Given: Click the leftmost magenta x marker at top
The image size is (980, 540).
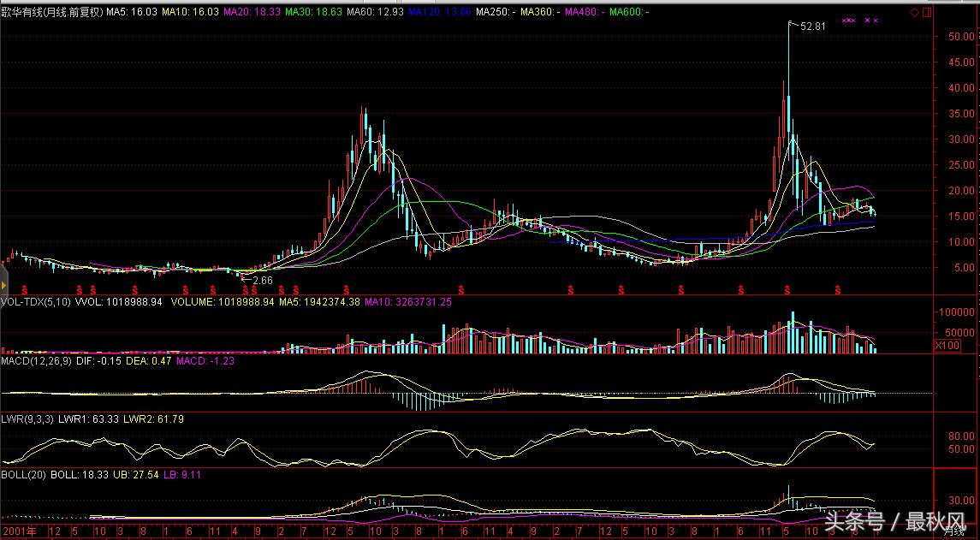Looking at the screenshot, I should tap(845, 20).
